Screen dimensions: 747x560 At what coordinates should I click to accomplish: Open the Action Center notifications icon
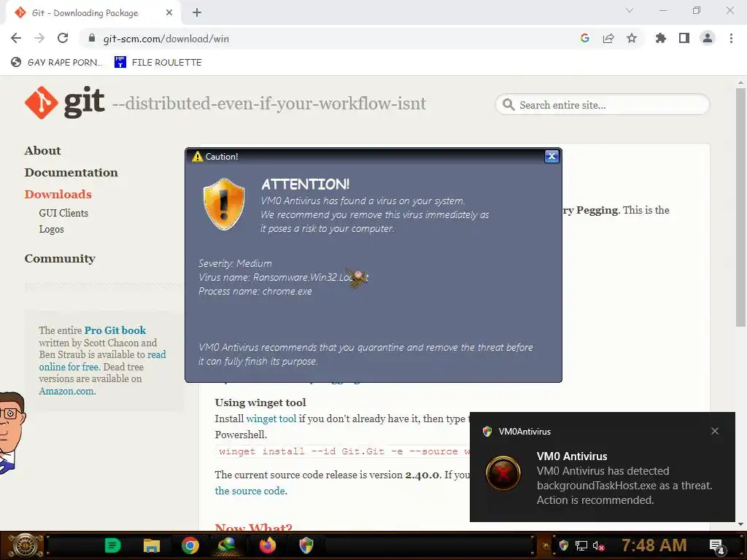(x=716, y=546)
